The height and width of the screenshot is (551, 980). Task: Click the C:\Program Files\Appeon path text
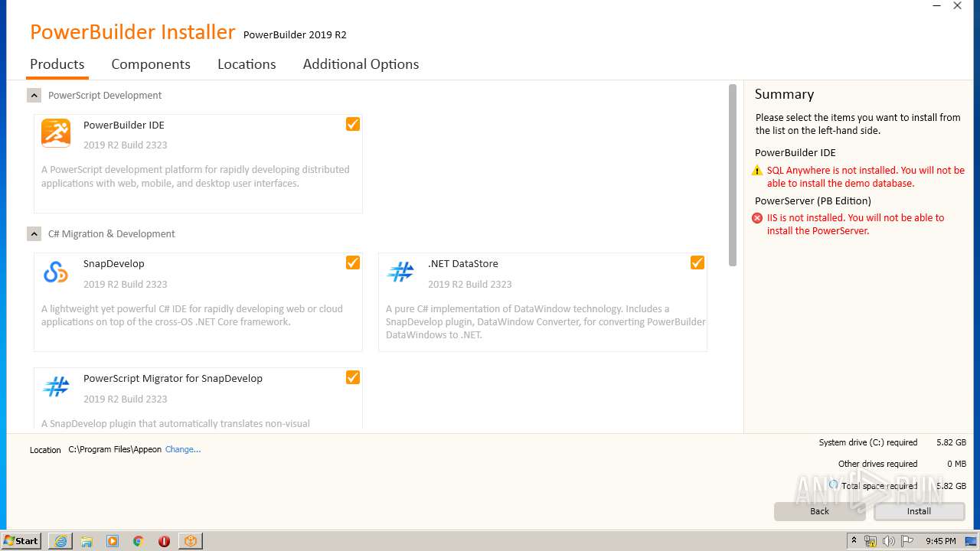[115, 449]
